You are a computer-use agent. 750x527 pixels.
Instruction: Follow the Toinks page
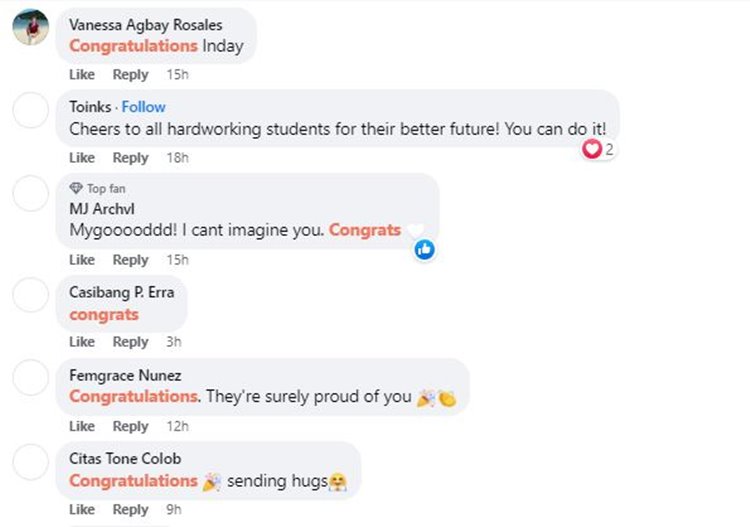click(144, 107)
